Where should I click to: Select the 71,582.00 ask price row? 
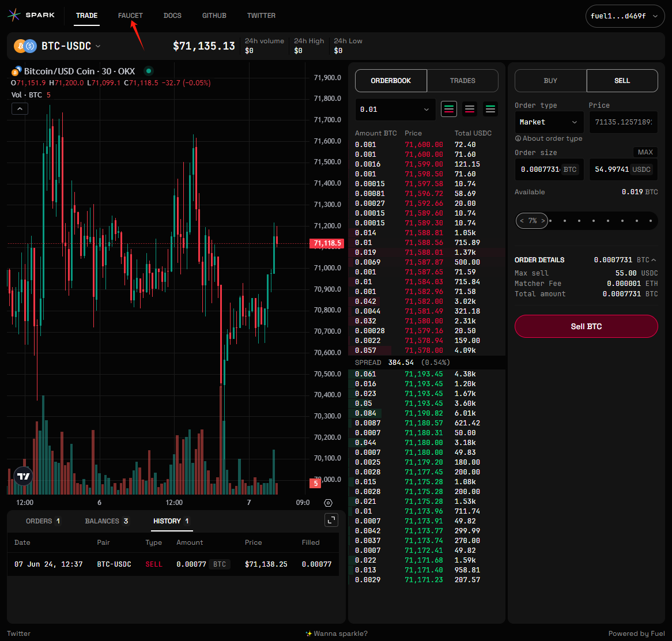pyautogui.click(x=427, y=301)
